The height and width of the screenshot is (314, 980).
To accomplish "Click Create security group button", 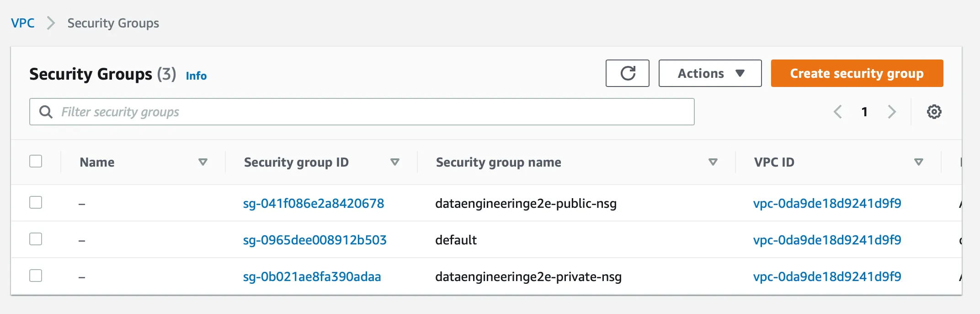I will tap(857, 73).
